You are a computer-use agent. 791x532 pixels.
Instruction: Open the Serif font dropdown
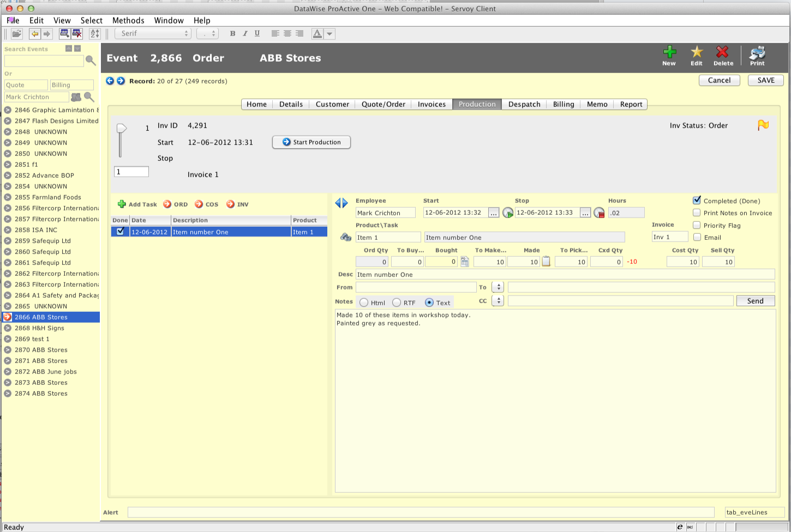tap(153, 34)
